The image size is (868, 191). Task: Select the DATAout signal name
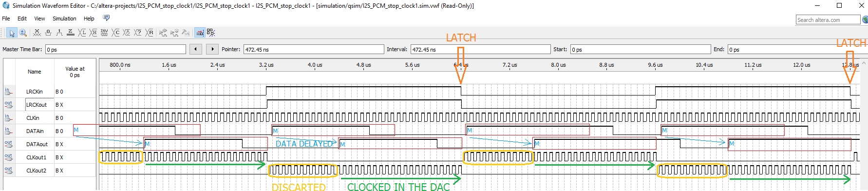click(x=37, y=144)
